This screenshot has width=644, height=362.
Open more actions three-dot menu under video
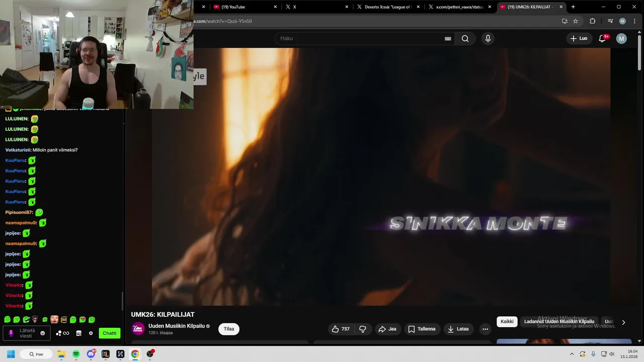(485, 329)
